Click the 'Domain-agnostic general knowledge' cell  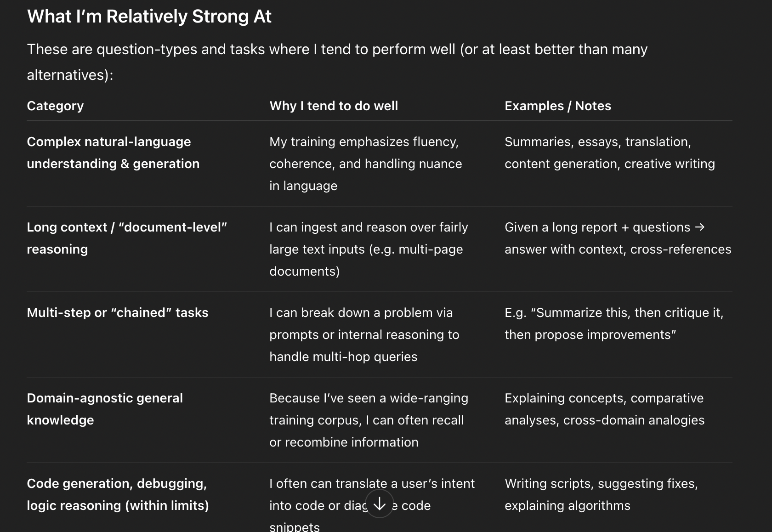105,409
